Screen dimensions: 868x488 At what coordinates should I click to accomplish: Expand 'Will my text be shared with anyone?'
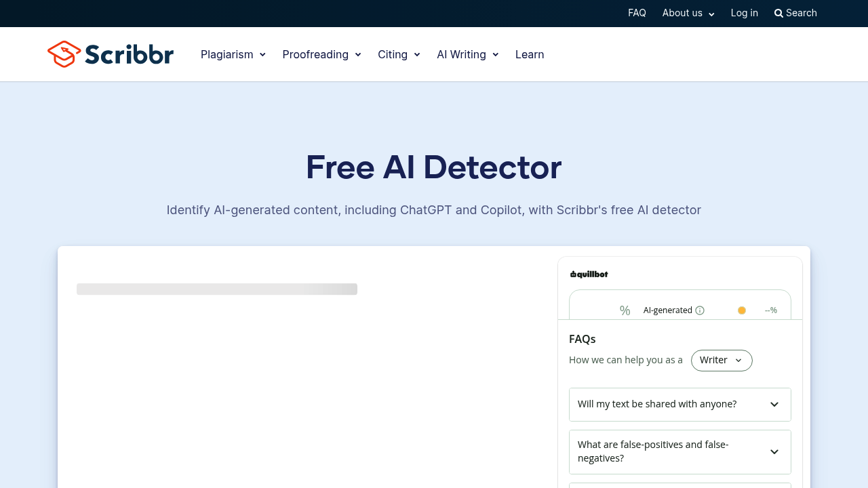pos(680,405)
